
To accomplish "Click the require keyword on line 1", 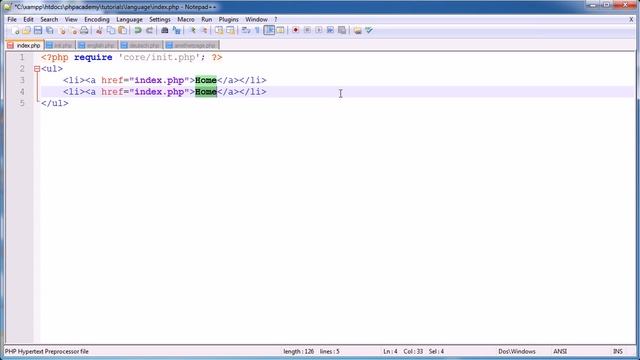I will pos(93,57).
